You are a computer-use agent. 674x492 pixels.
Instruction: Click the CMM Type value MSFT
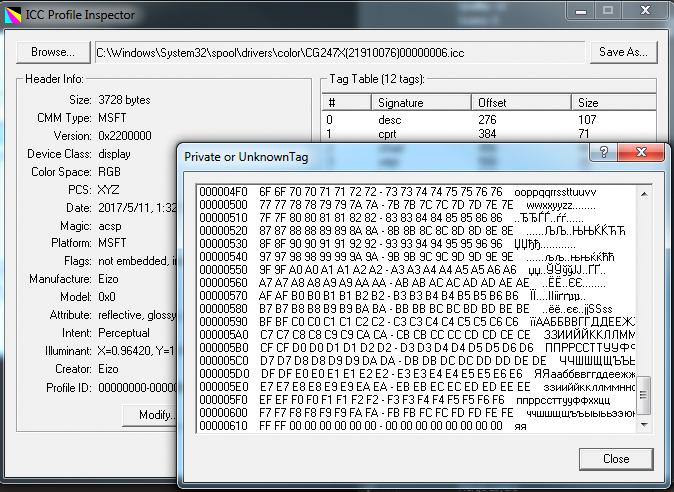(112, 118)
